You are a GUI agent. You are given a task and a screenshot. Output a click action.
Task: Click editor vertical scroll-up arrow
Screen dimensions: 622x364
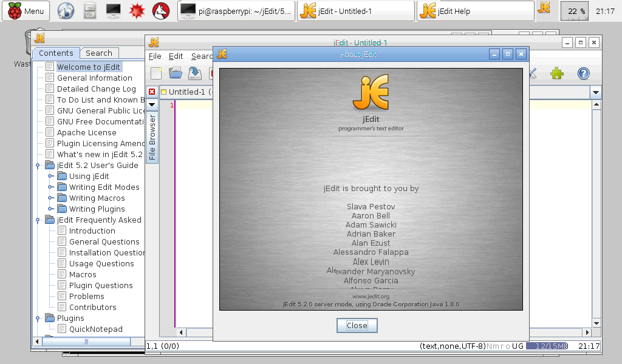click(x=596, y=105)
